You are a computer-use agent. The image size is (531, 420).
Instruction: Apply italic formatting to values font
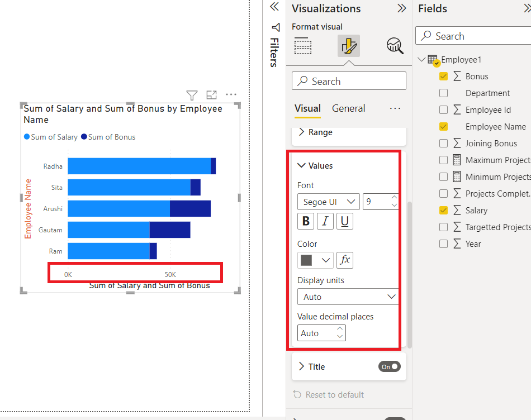point(325,221)
